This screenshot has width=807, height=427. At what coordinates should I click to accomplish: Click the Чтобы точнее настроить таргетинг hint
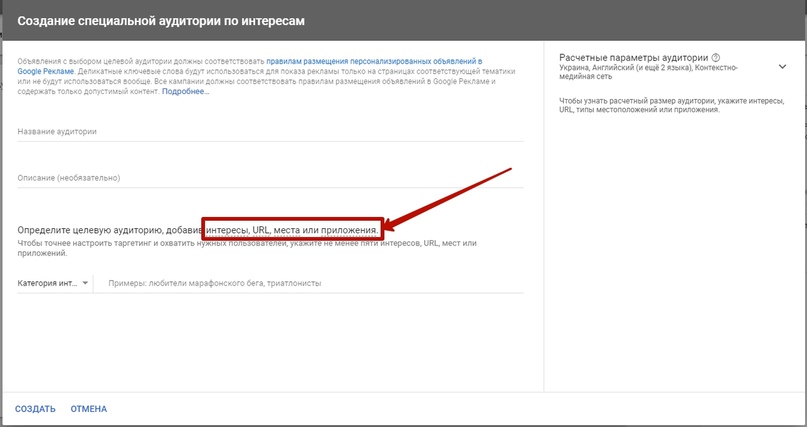pyautogui.click(x=247, y=248)
